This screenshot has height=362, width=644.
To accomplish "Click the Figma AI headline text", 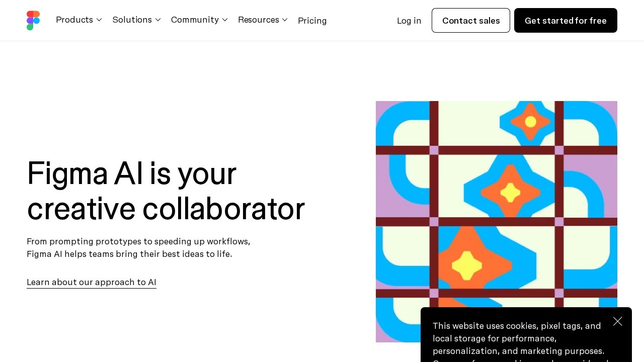I will (x=166, y=191).
